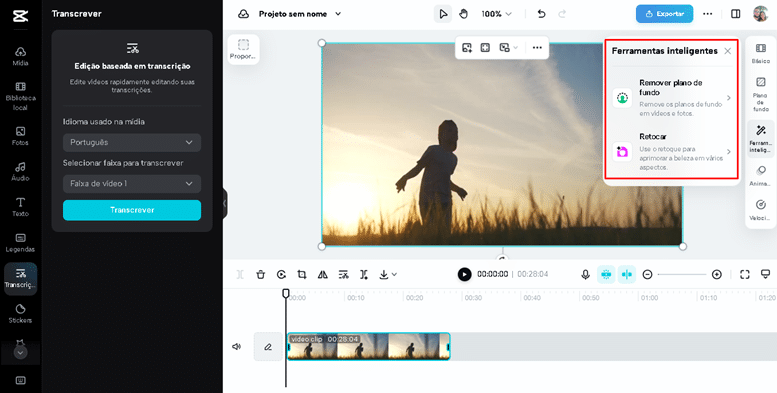This screenshot has width=777, height=393.
Task: Select the Retocar smart tool
Action: (x=671, y=152)
